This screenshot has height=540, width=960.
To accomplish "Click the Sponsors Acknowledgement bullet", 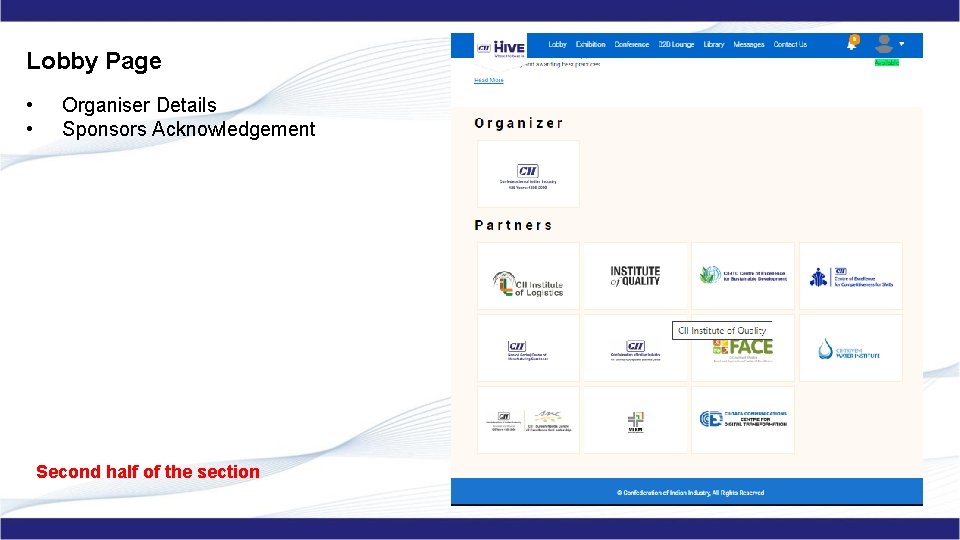I will (189, 129).
